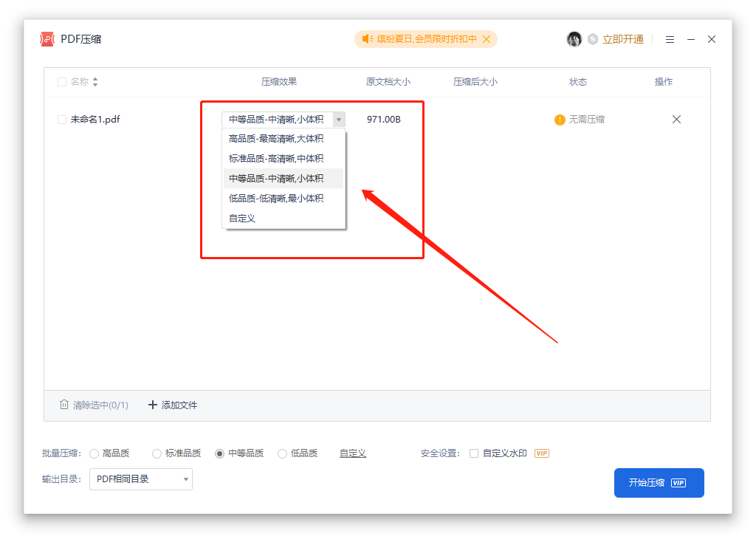The width and height of the screenshot is (756, 542).
Task: Toggle the select-all 名称 checkbox
Action: [x=62, y=82]
